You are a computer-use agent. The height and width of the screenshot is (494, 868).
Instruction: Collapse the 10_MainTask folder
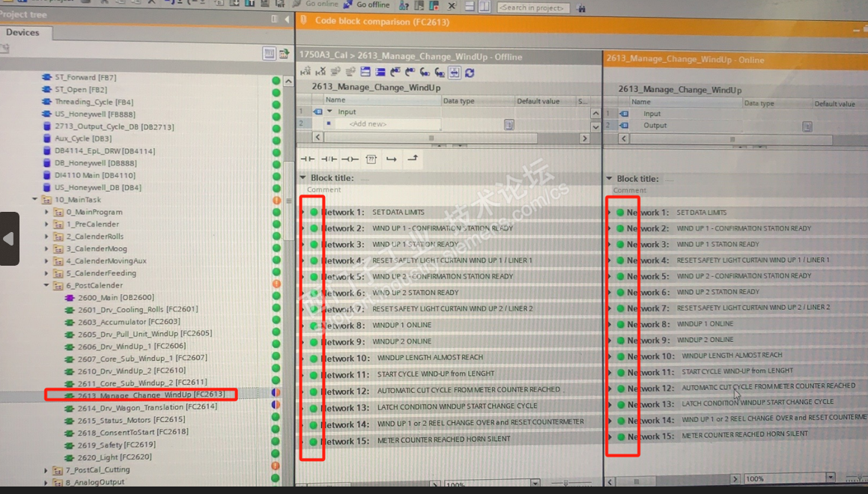coord(35,199)
